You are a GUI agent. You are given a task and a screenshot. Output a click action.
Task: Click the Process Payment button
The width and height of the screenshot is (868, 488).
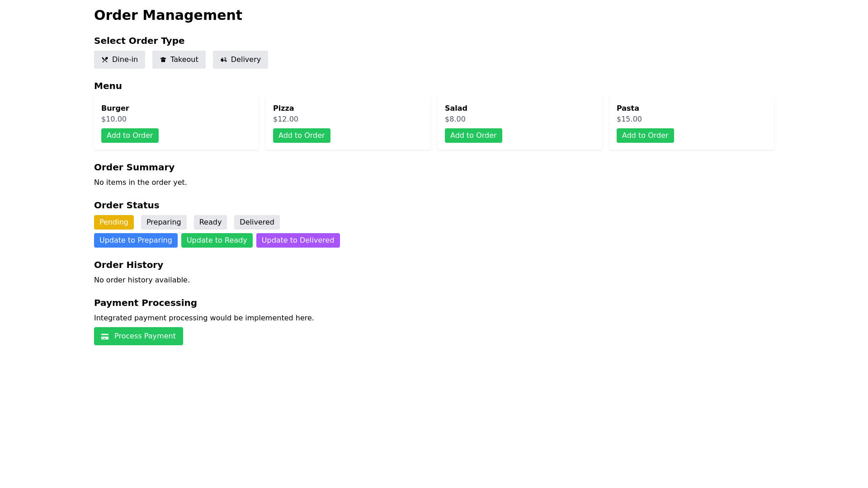click(x=138, y=336)
